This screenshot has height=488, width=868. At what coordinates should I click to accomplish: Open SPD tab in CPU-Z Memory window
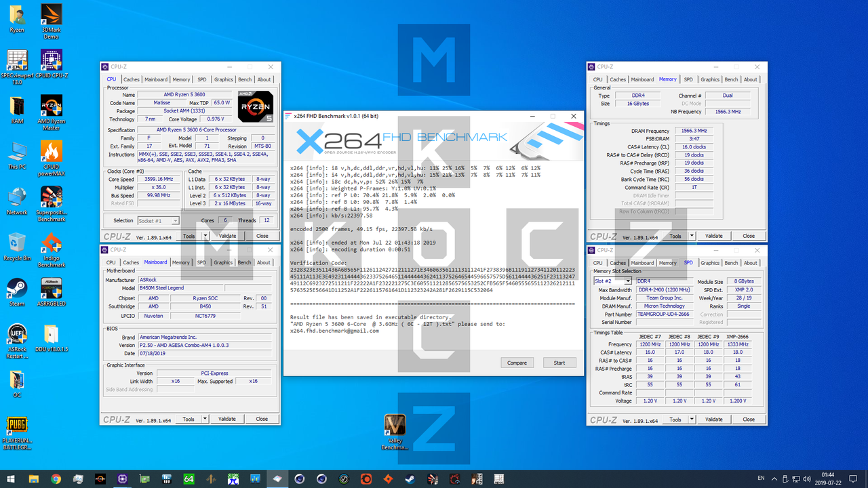(688, 79)
